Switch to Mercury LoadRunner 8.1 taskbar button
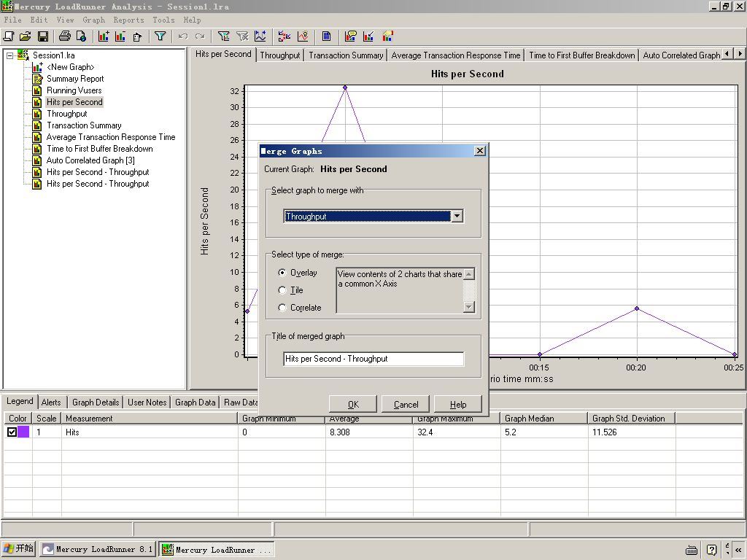This screenshot has height=560, width=747. click(x=98, y=549)
